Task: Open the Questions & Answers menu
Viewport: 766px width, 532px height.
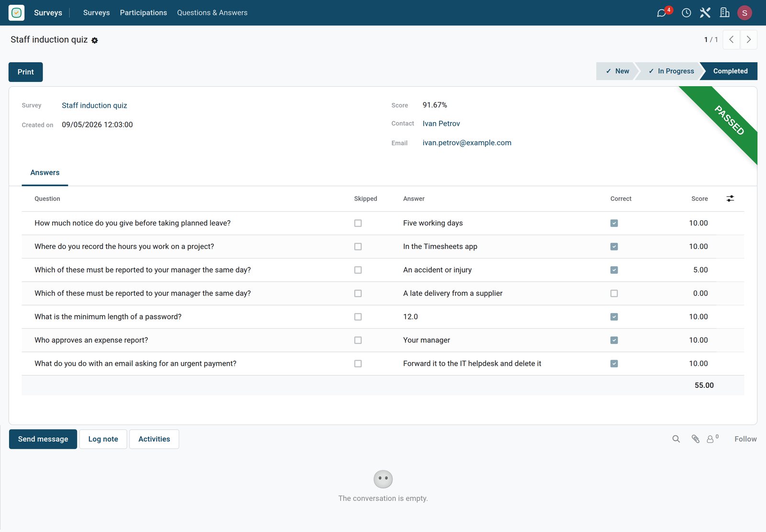Action: 212,13
